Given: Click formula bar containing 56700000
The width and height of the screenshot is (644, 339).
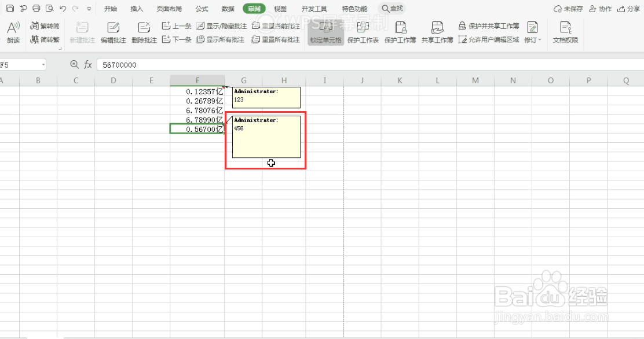Looking at the screenshot, I should point(369,65).
